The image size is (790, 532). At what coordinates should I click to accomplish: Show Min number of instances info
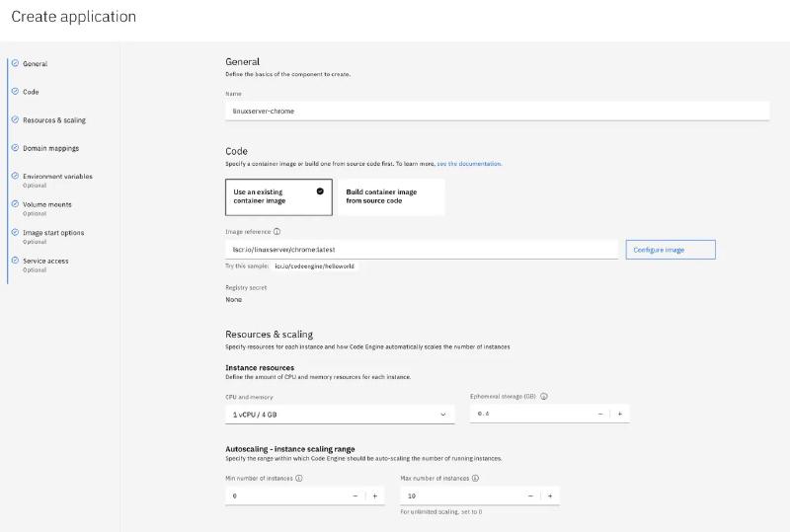click(x=299, y=478)
